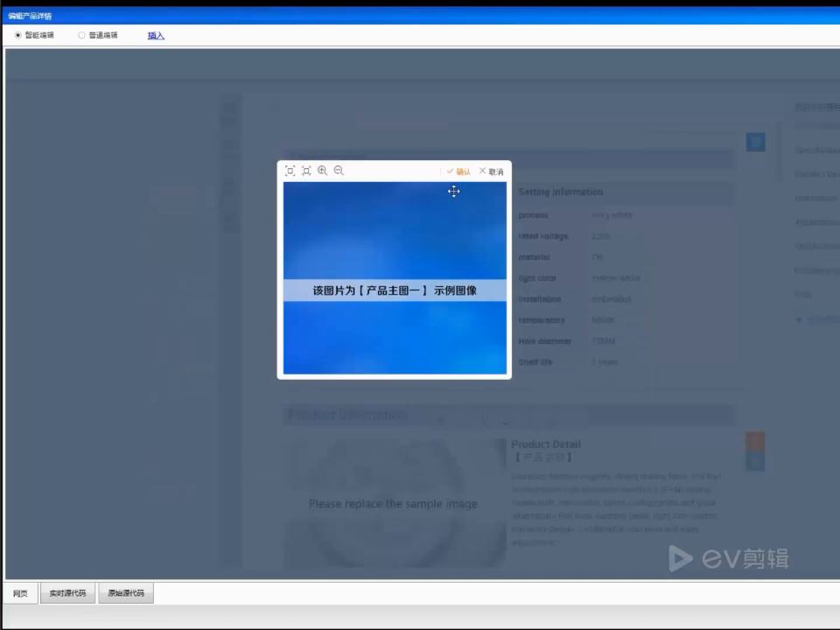840x630 pixels.
Task: Click the fit-to-frame icon in image dialog
Action: pyautogui.click(x=290, y=171)
